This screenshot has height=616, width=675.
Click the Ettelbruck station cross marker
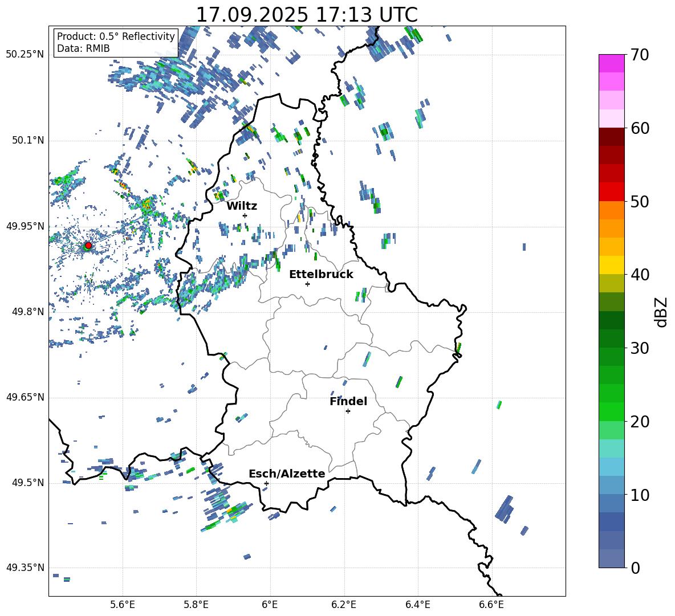click(307, 284)
